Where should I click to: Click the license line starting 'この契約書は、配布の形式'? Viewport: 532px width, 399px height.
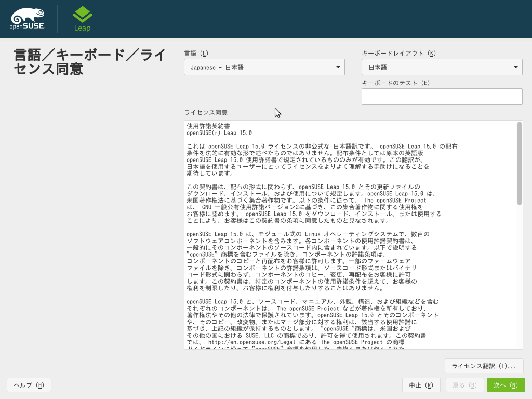pos(303,187)
